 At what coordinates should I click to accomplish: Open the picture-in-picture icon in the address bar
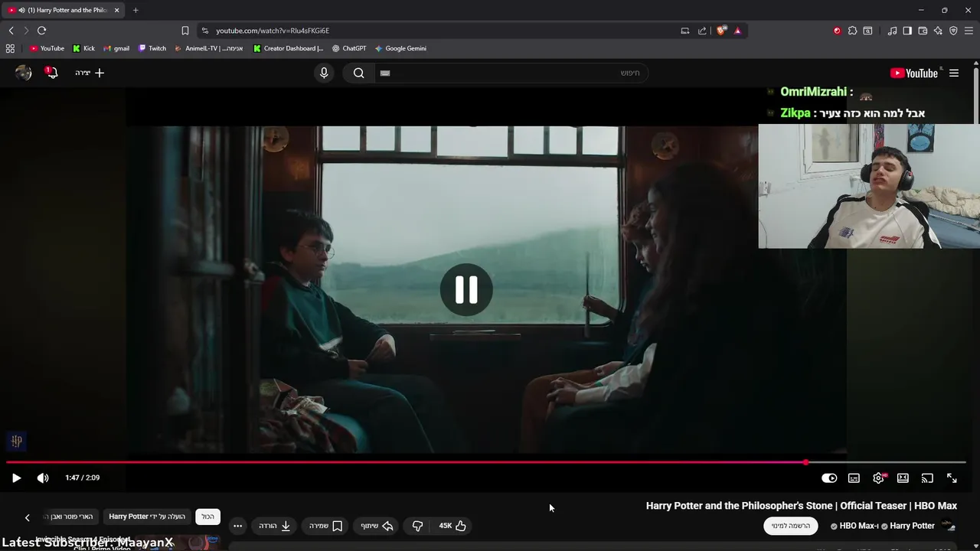click(x=685, y=31)
